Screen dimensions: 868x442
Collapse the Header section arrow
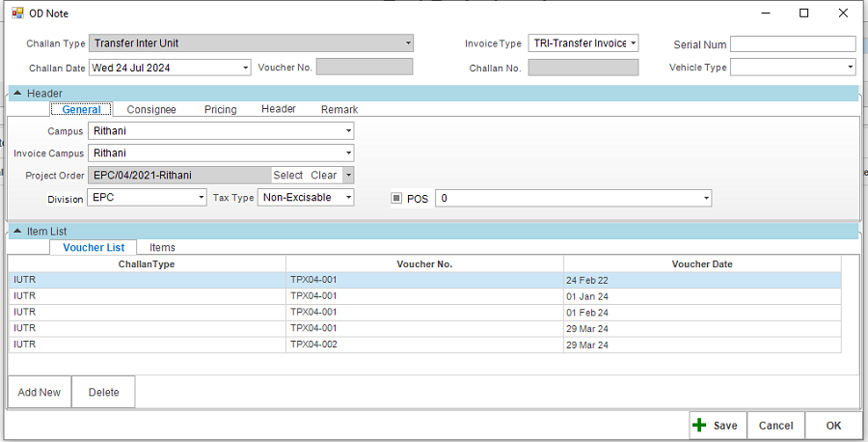tap(17, 94)
